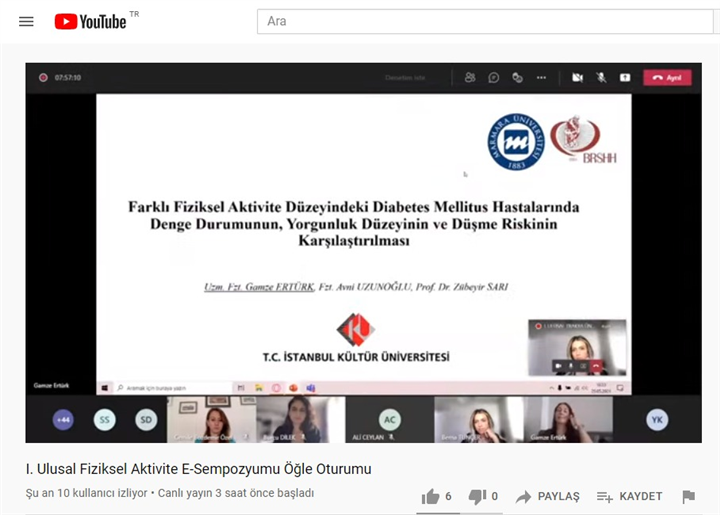720x515 pixels.
Task: Show participants in Teams toolbar
Action: (x=470, y=77)
